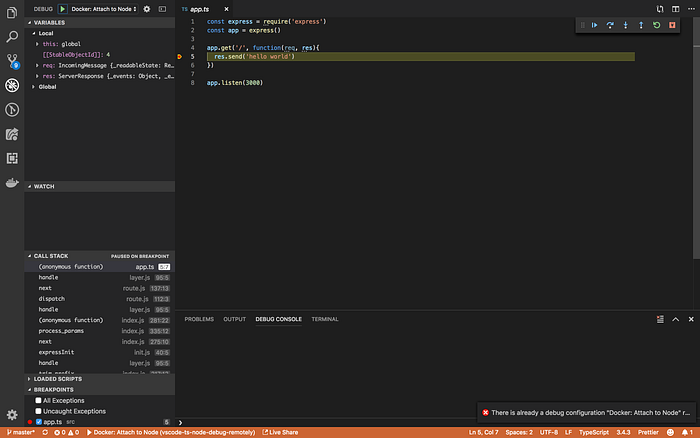Click the master branch in status bar
Viewport: 700px width, 438px height.
(21, 432)
